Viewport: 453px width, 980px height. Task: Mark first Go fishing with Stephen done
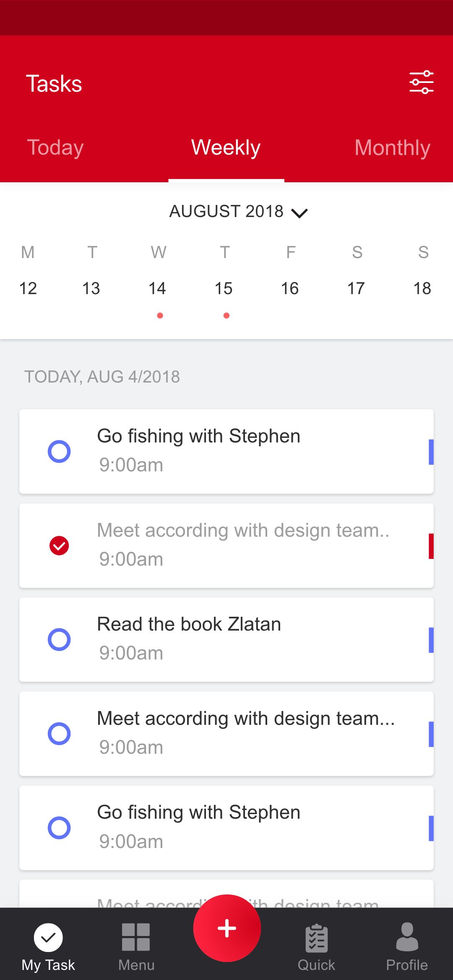click(59, 451)
